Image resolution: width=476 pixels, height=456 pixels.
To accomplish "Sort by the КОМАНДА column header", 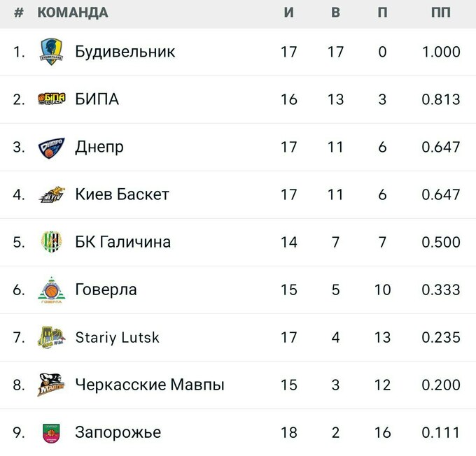I will tap(72, 13).
